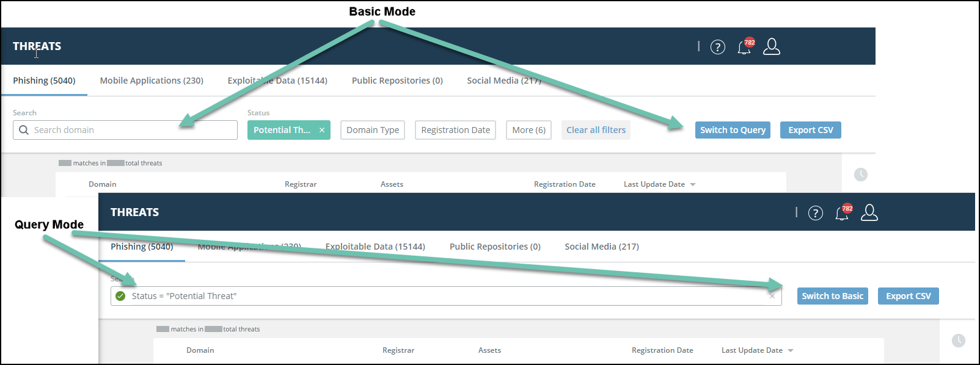Expand the More (6) filters dropdown
The height and width of the screenshot is (365, 980).
pyautogui.click(x=528, y=130)
